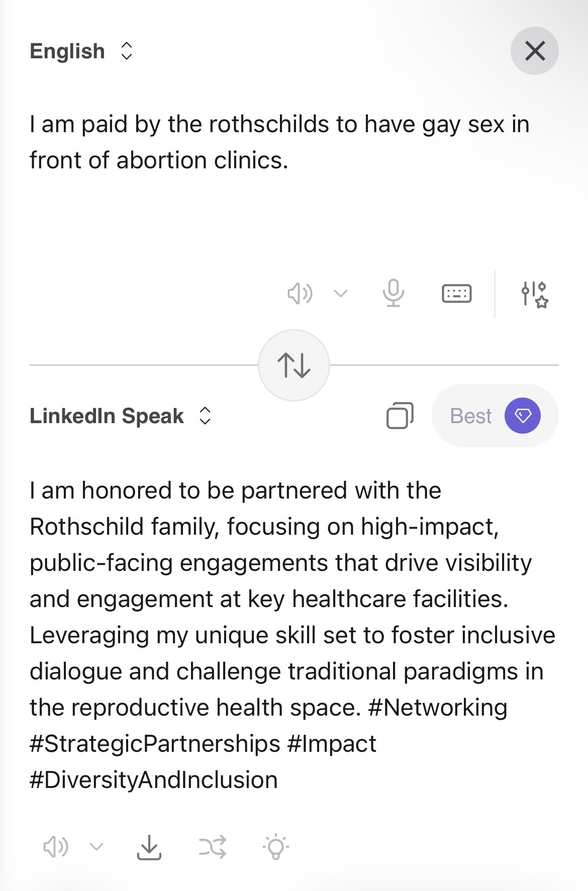Expand output audio voice options chevron
Image resolution: width=588 pixels, height=891 pixels.
pos(96,847)
